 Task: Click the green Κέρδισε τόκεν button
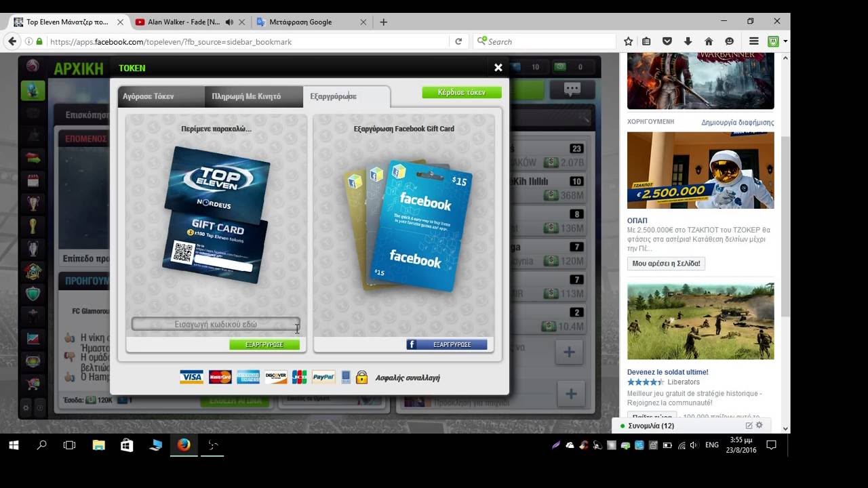click(462, 92)
